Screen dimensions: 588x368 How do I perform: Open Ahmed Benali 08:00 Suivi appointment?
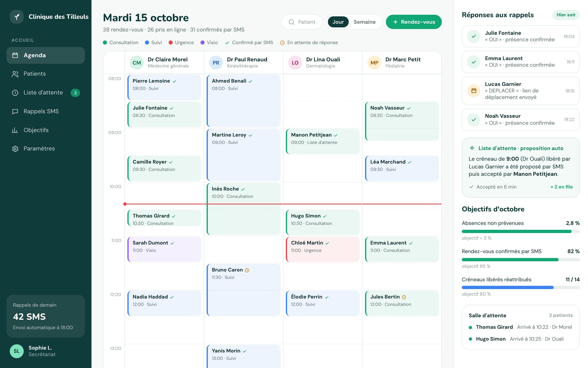point(243,101)
